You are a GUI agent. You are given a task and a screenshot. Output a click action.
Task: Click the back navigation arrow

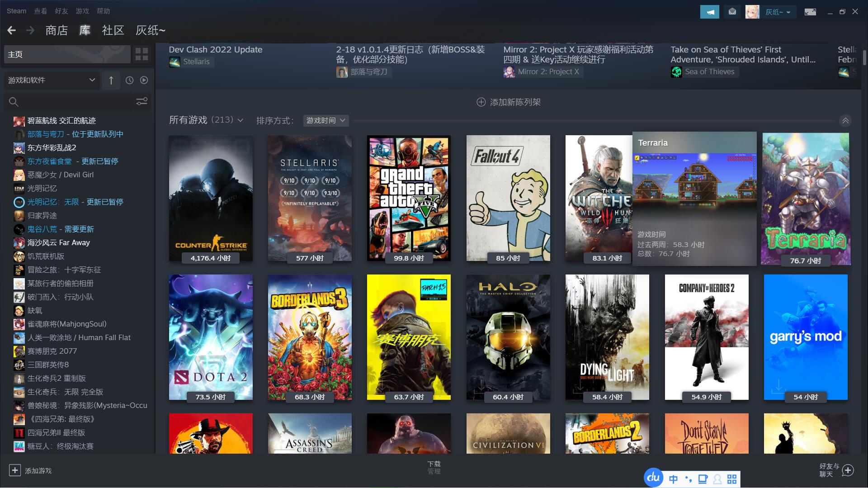[12, 30]
